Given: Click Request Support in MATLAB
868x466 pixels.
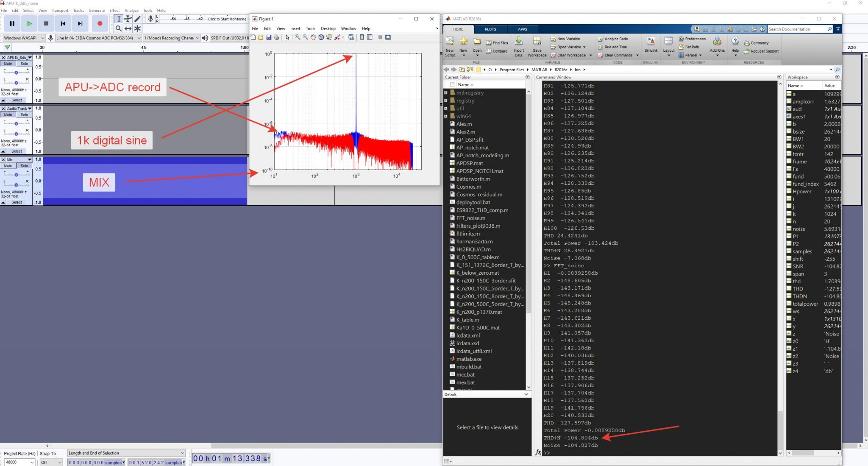Looking at the screenshot, I should coord(762,51).
